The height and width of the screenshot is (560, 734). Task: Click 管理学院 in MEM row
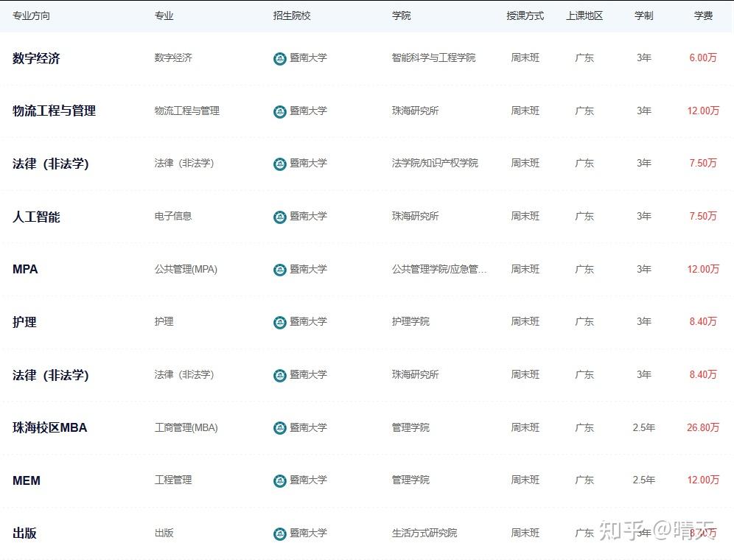[x=410, y=480]
